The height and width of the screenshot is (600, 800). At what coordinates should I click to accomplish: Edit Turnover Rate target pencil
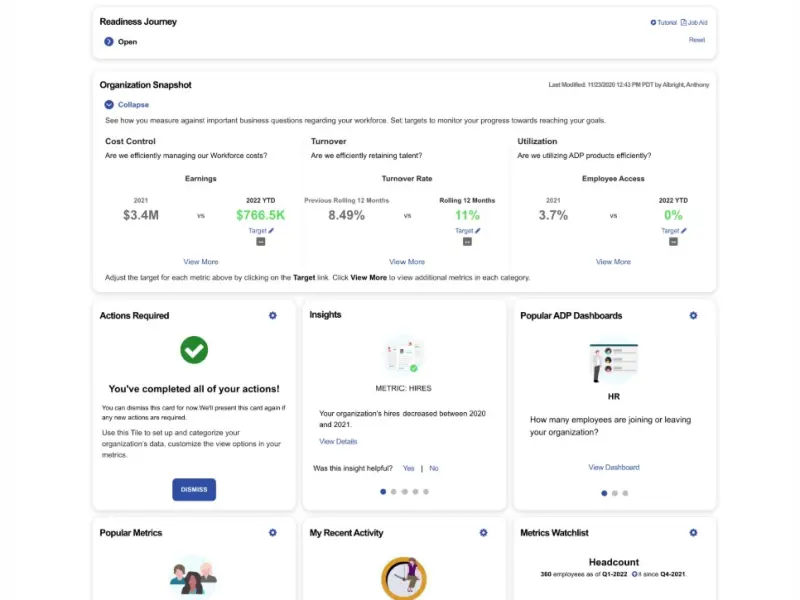pyautogui.click(x=478, y=231)
